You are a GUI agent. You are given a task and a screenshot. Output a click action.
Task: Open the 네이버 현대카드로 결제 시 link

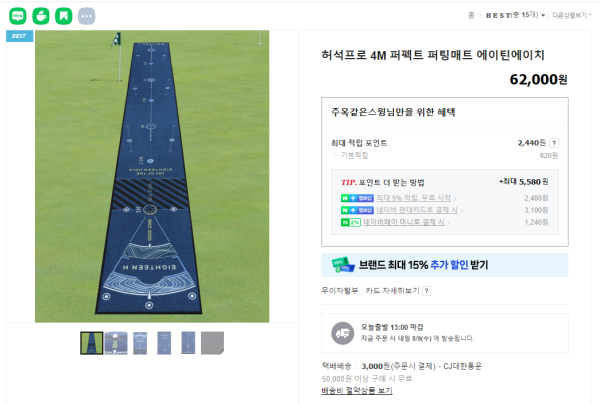(417, 210)
